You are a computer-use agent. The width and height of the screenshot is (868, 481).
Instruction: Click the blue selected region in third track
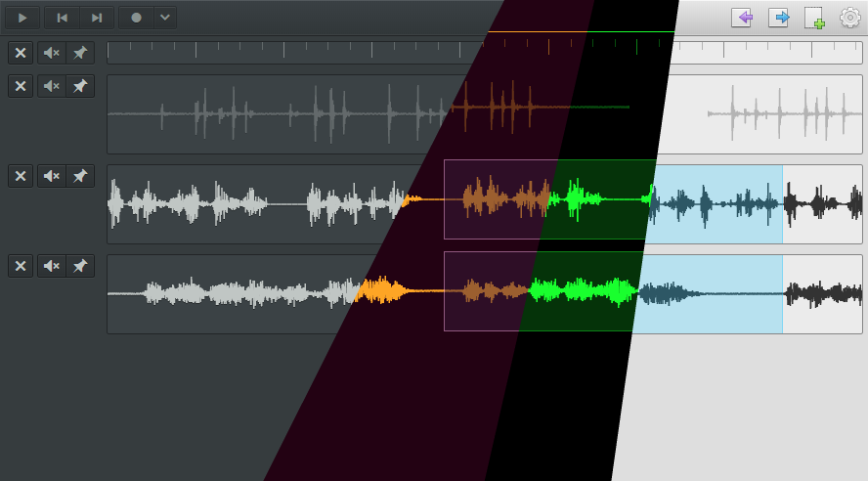(709, 294)
